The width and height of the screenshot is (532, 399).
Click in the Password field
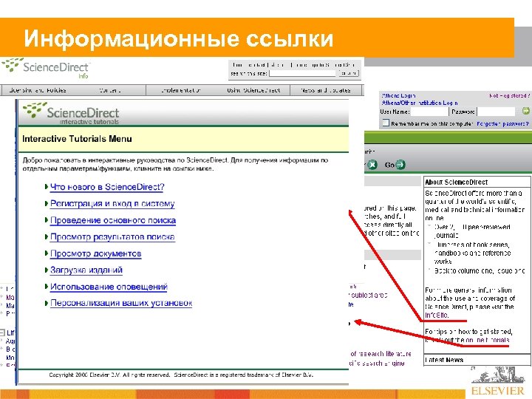pos(496,112)
